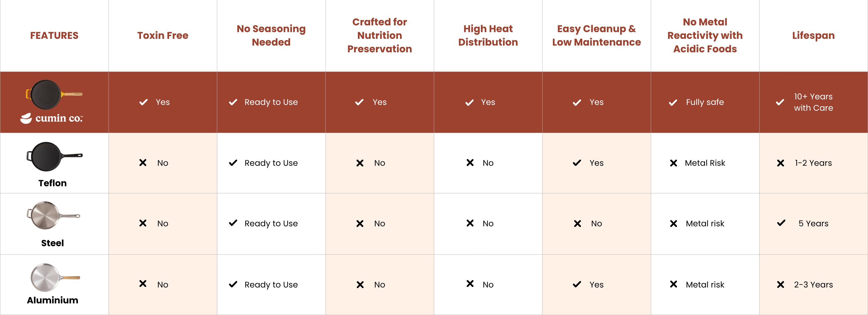Click the Aluminium pan thumbnail
Viewport: 868px width, 315px height.
point(55,277)
